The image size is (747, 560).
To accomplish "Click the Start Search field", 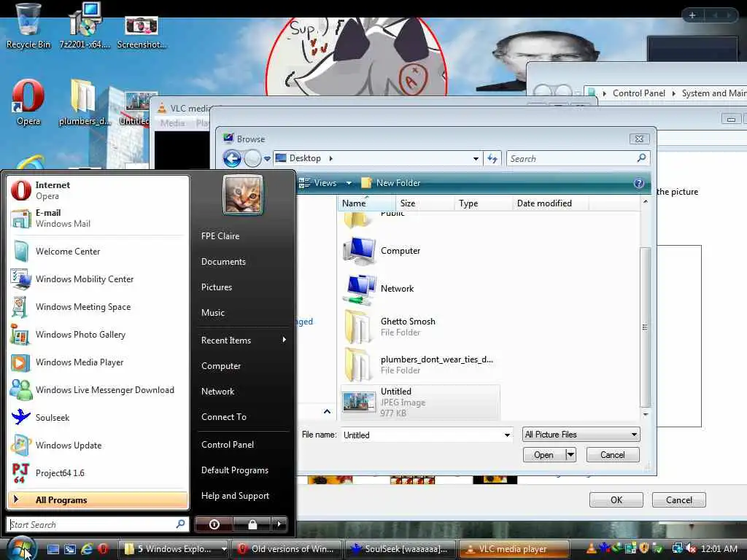I will [x=97, y=524].
